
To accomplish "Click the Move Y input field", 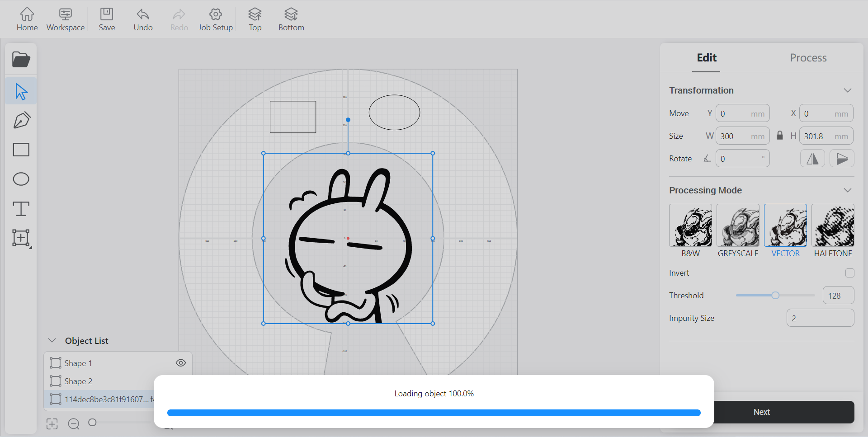I will [x=742, y=113].
